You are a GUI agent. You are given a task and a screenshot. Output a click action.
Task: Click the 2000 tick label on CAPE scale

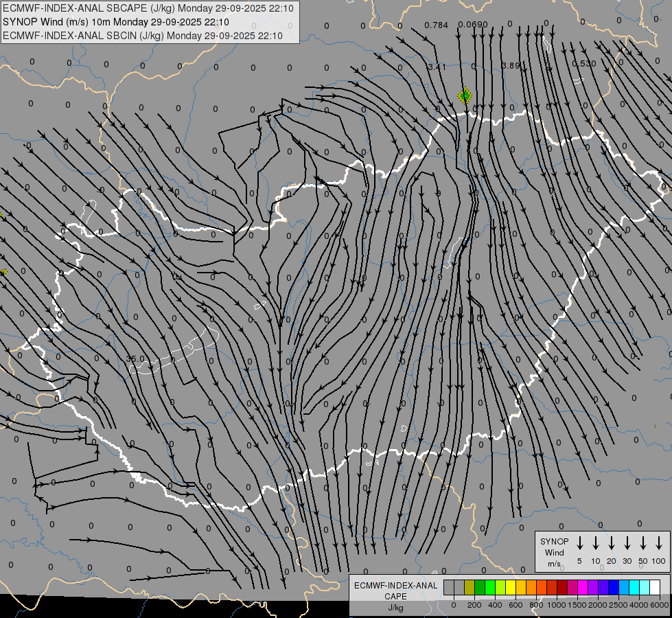click(x=597, y=605)
